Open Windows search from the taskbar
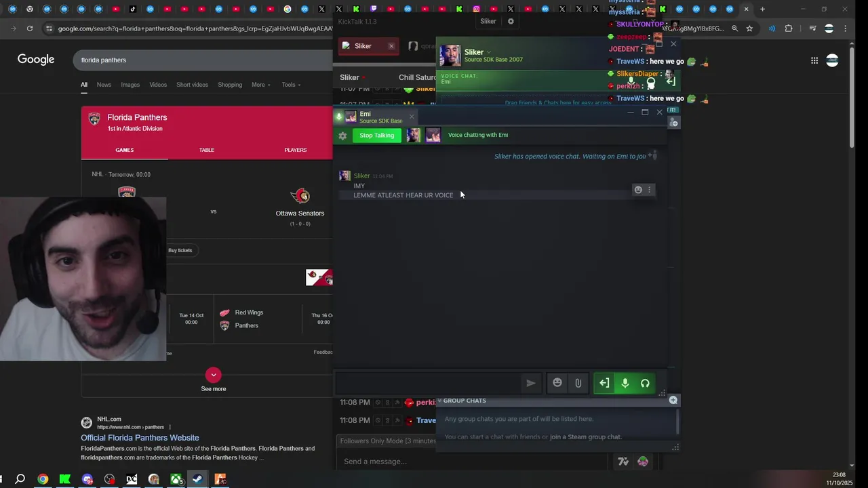868x488 pixels. (x=20, y=479)
